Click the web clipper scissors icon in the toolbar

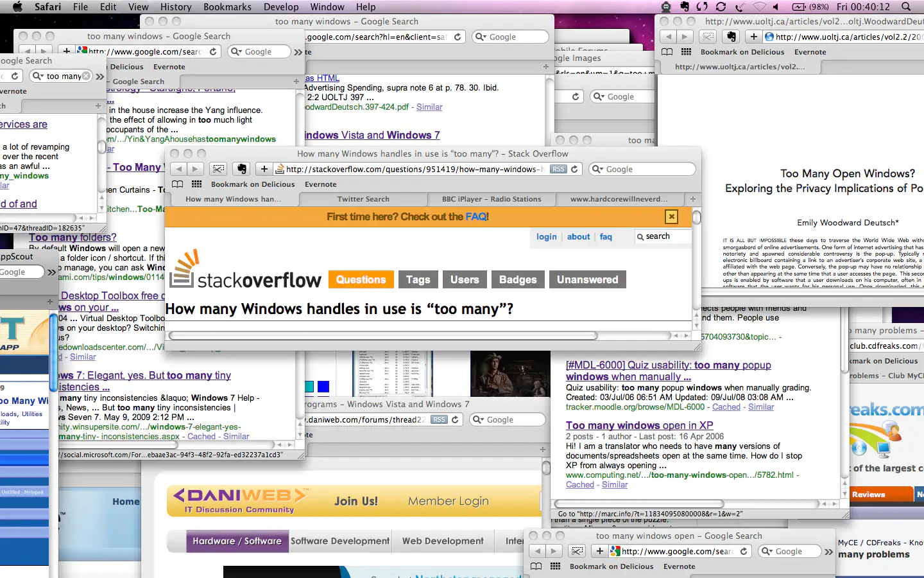(218, 169)
